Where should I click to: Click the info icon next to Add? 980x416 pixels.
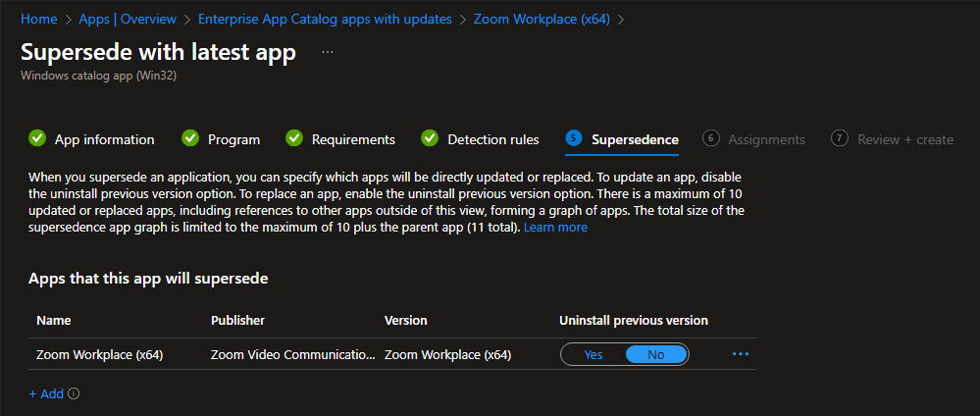tap(74, 394)
